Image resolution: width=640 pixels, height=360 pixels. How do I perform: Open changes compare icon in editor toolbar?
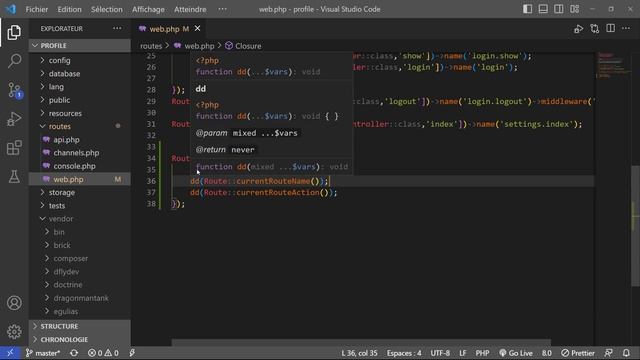tap(595, 29)
